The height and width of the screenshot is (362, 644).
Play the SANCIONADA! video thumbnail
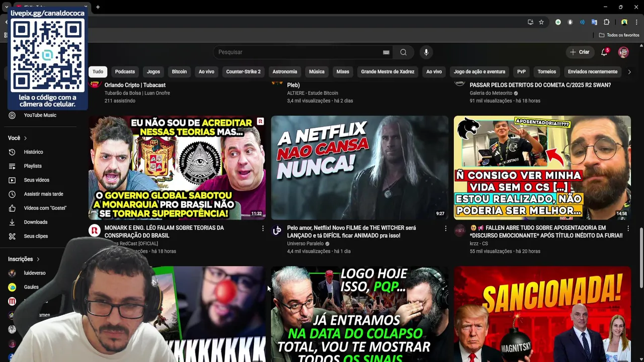(542, 314)
